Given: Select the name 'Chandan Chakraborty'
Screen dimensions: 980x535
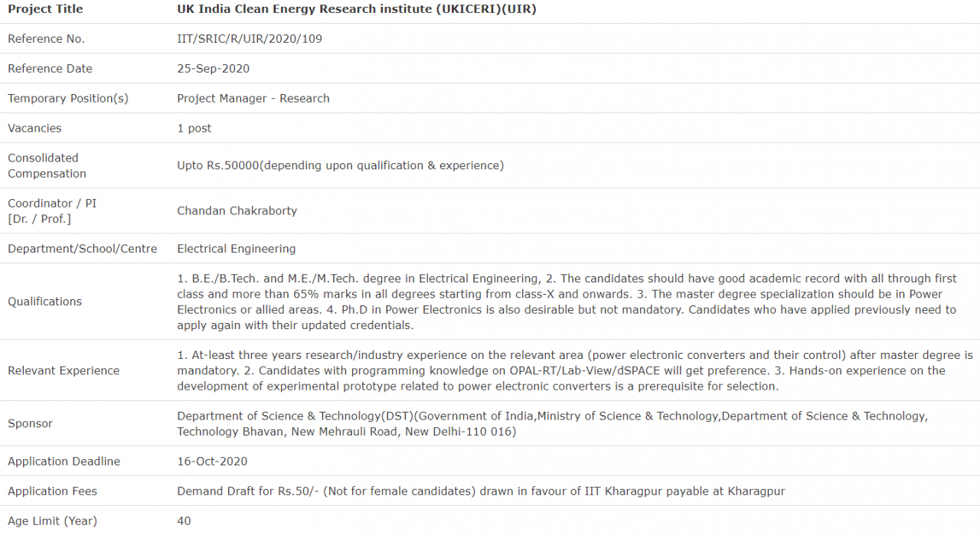Looking at the screenshot, I should 237,211.
